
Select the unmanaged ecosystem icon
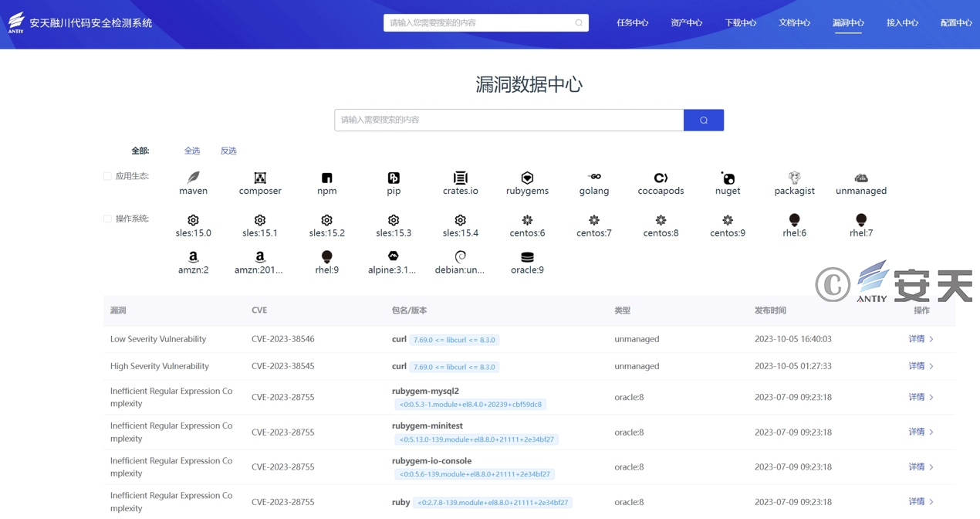tap(861, 178)
